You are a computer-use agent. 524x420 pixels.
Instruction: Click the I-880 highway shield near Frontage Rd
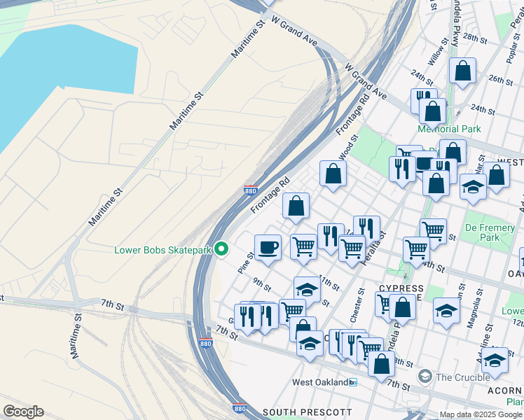[251, 190]
